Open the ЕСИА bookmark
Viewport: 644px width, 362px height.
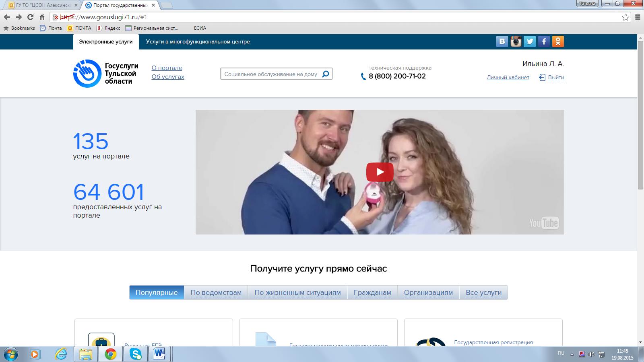(200, 28)
